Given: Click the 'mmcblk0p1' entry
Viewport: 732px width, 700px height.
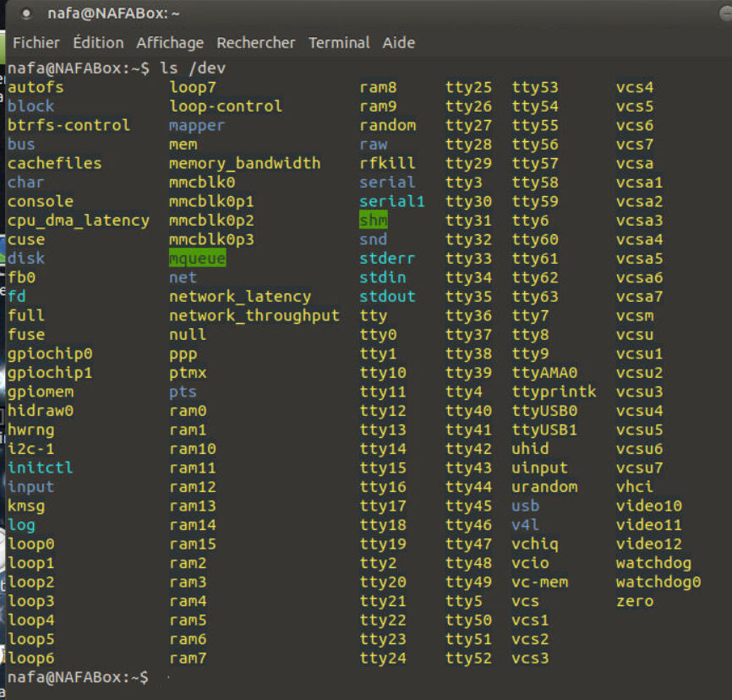Looking at the screenshot, I should [x=211, y=202].
